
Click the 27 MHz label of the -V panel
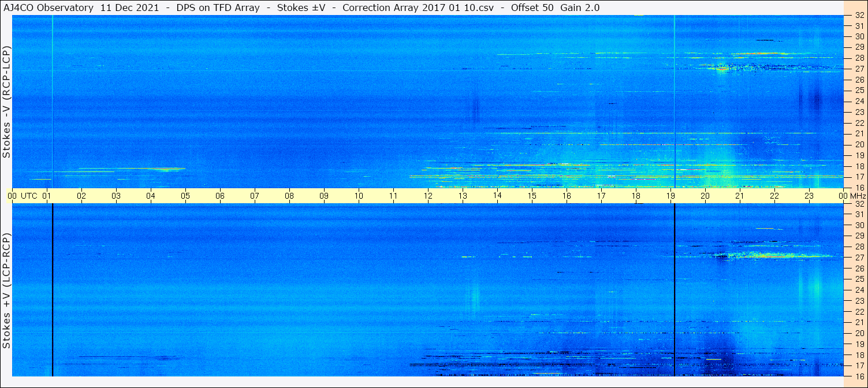point(859,69)
